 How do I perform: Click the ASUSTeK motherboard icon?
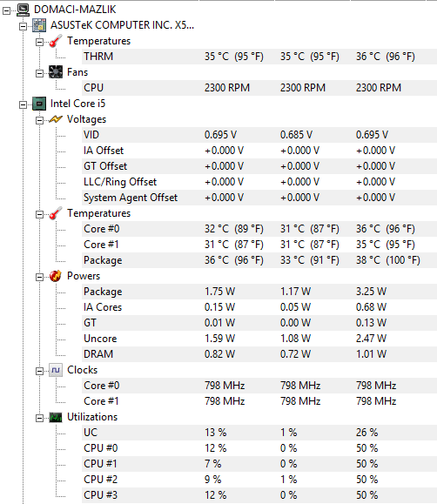tap(39, 25)
